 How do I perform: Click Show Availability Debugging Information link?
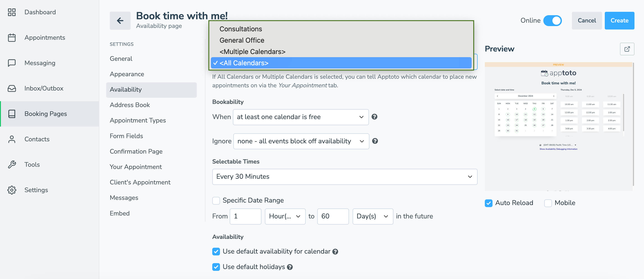pyautogui.click(x=558, y=149)
